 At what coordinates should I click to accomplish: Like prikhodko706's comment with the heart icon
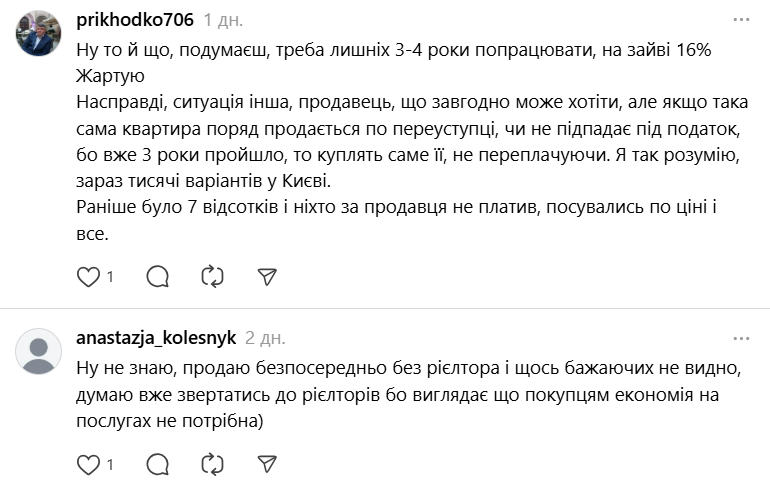tap(88, 276)
